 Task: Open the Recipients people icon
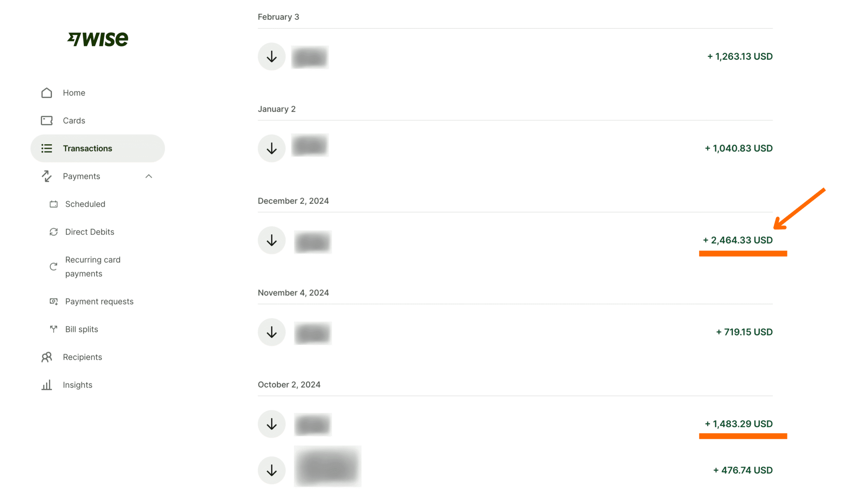click(47, 357)
